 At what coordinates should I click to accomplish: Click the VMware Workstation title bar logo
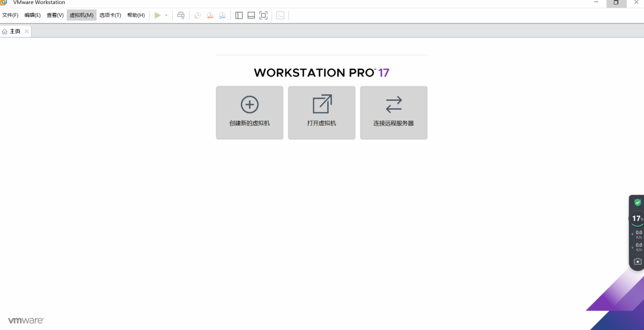tap(4, 3)
